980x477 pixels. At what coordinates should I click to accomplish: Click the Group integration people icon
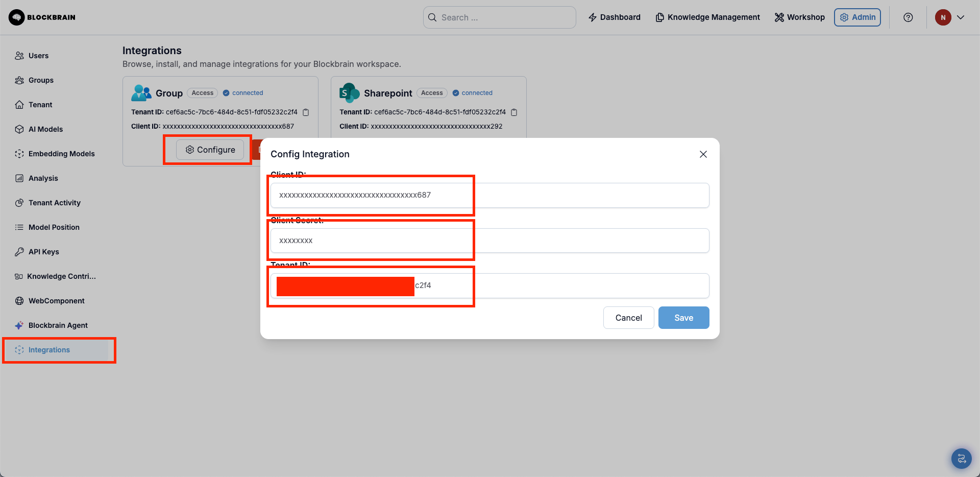click(141, 93)
